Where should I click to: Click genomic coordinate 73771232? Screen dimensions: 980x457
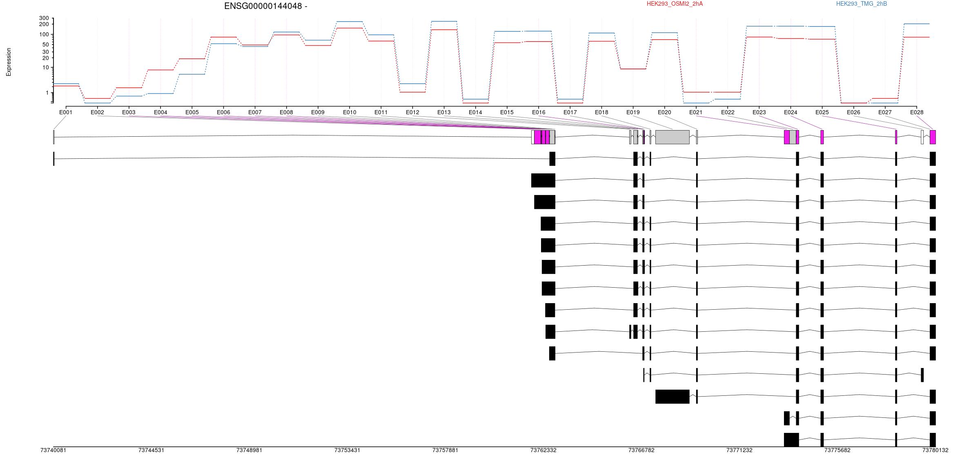pos(739,450)
